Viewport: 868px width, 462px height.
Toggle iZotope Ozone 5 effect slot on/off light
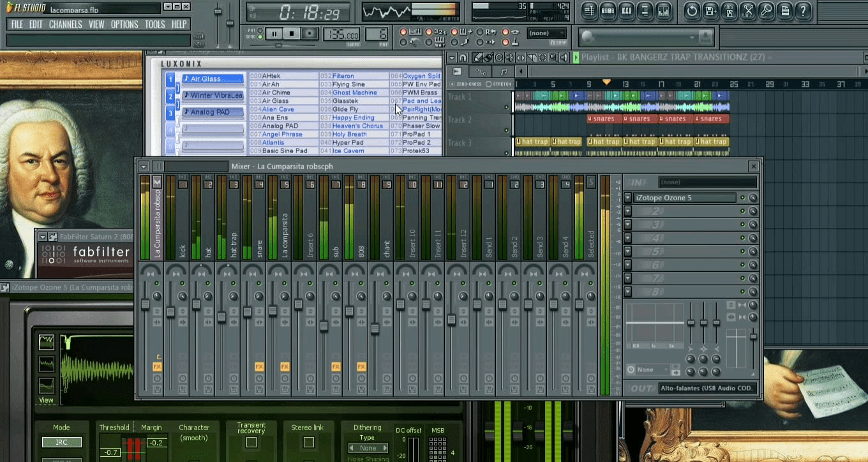[x=742, y=198]
